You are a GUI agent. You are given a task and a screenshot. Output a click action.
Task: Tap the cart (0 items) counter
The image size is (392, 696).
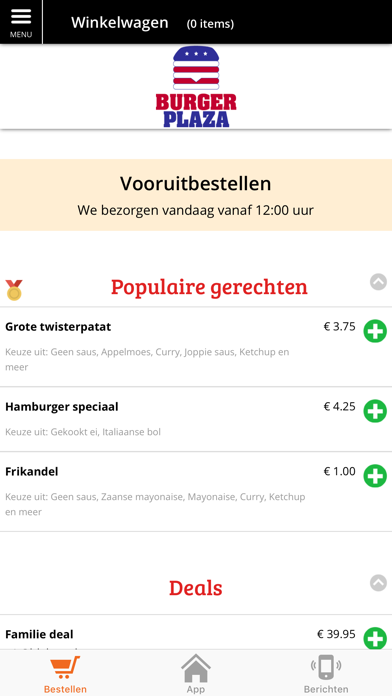point(210,24)
